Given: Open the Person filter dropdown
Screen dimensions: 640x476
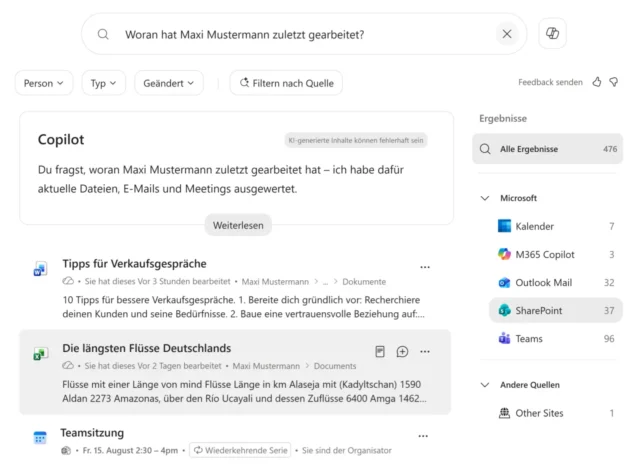Looking at the screenshot, I should (44, 83).
